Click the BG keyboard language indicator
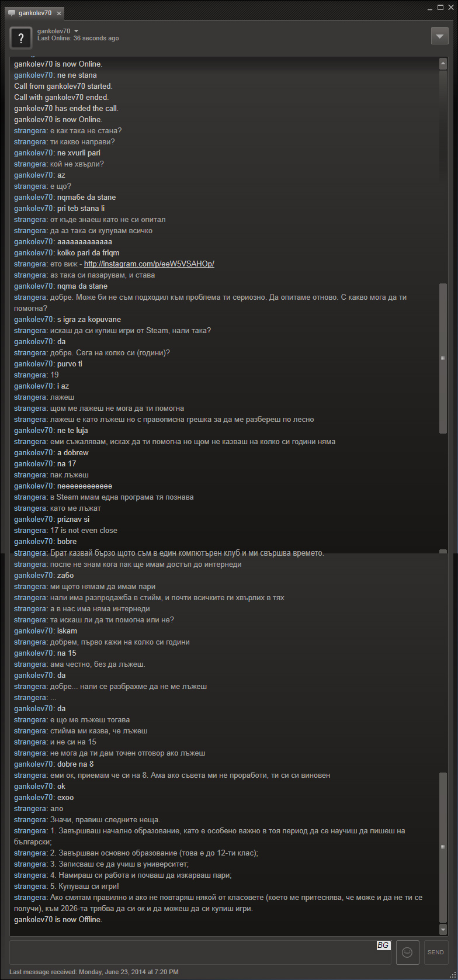Viewport: 458px width, 980px height. pos(383,945)
